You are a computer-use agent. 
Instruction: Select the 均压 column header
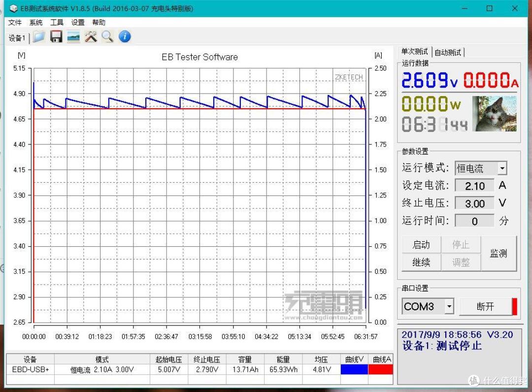pos(321,359)
